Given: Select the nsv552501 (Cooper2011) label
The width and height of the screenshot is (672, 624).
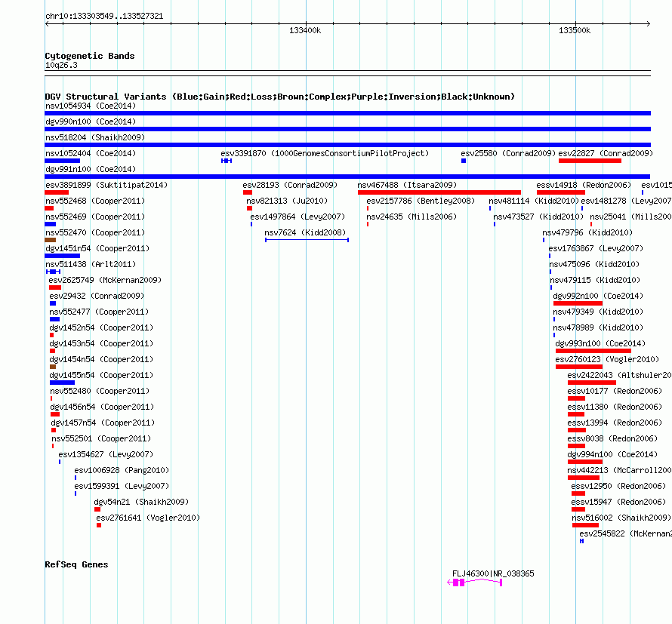Looking at the screenshot, I should pos(101,438).
